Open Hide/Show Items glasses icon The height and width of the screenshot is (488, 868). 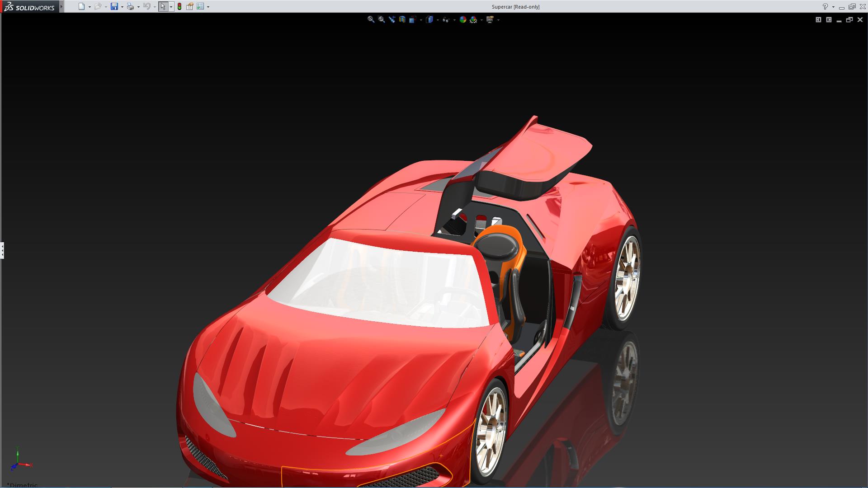(x=446, y=19)
